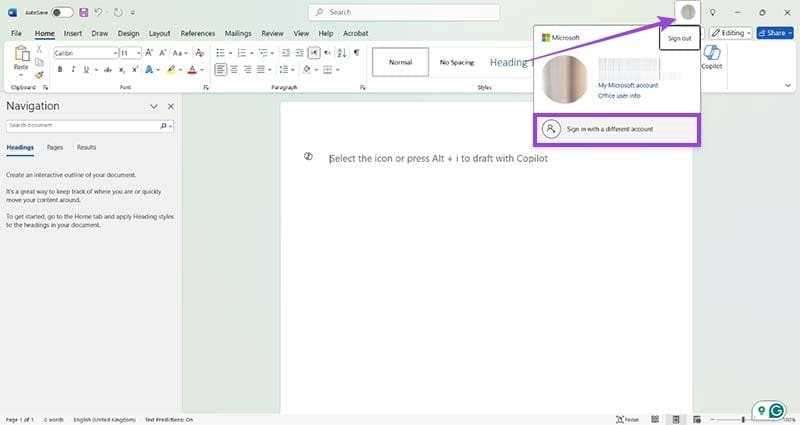Decrease the paragraph indent

(x=286, y=53)
